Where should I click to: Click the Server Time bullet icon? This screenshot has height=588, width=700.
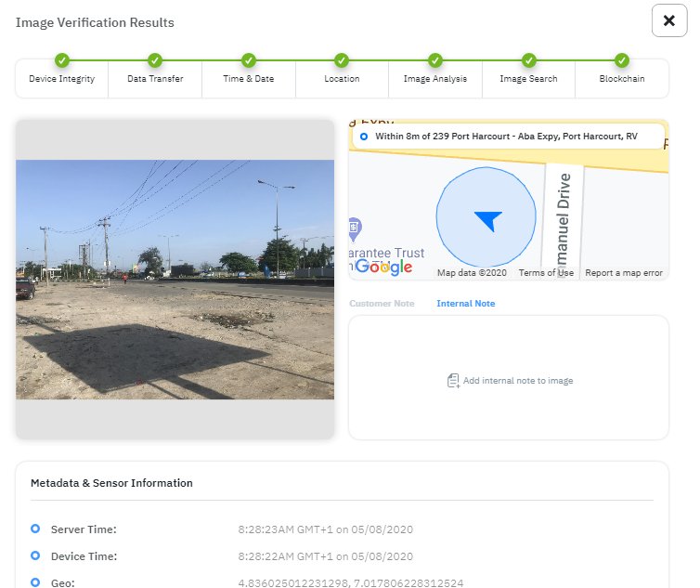[35, 529]
